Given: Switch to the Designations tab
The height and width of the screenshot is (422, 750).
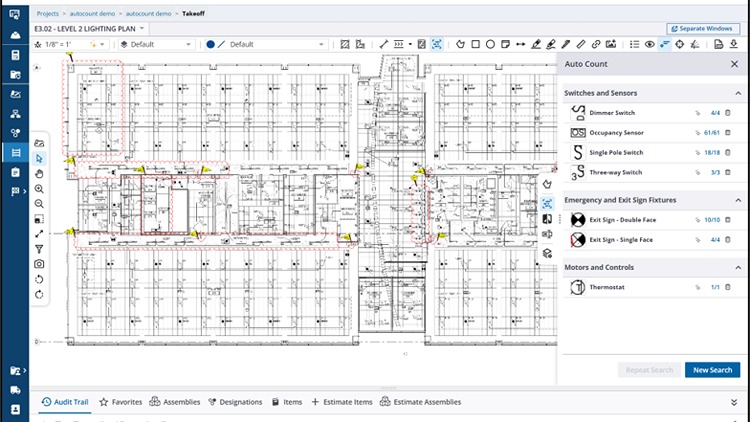Looking at the screenshot, I should [235, 402].
